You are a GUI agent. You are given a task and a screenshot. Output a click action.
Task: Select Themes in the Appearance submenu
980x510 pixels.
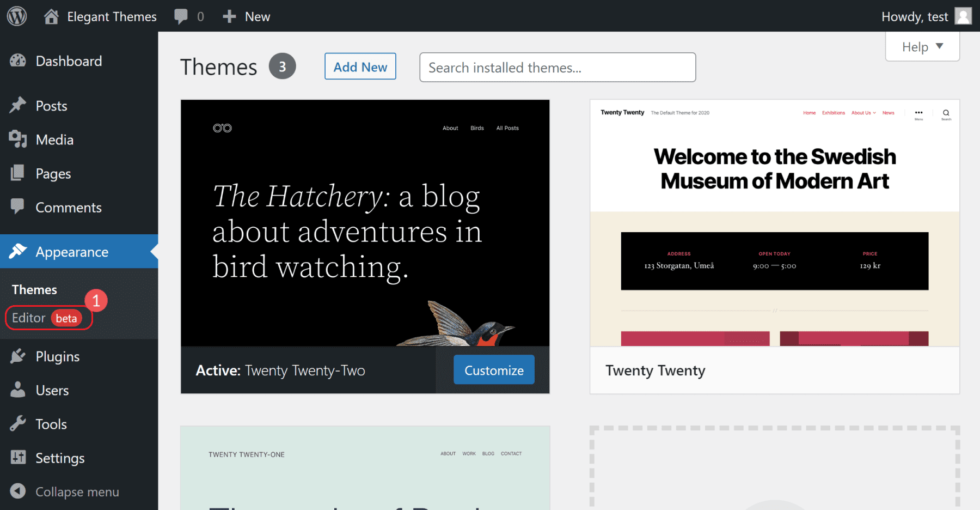(34, 289)
